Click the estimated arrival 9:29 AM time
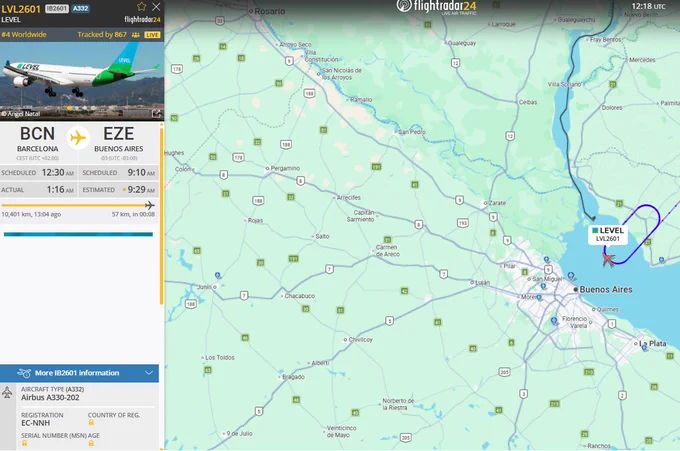 tap(142, 190)
